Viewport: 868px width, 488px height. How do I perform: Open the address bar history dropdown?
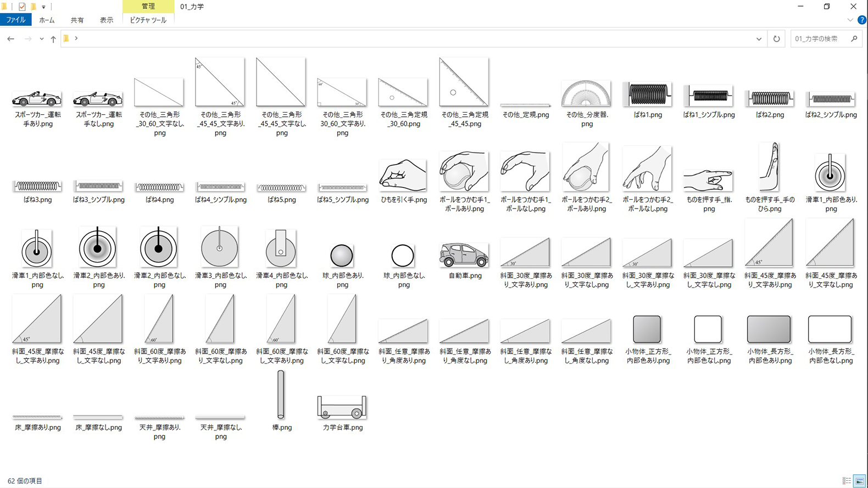point(759,39)
